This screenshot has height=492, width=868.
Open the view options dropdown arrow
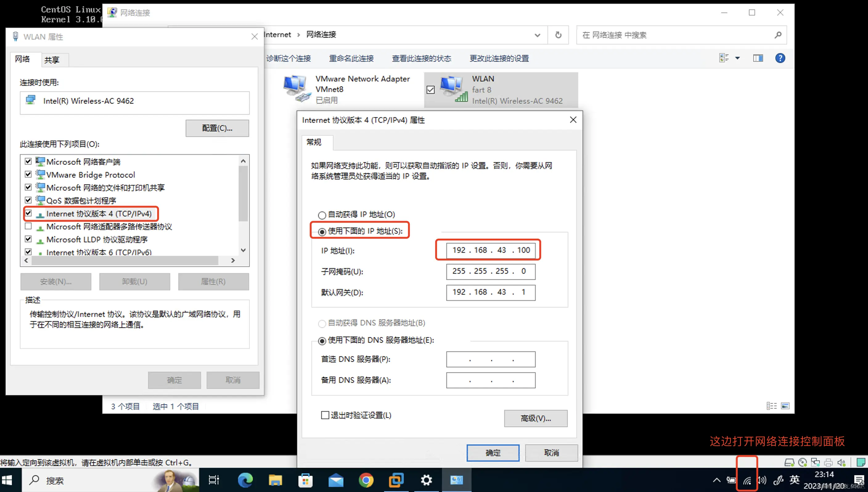tap(738, 58)
